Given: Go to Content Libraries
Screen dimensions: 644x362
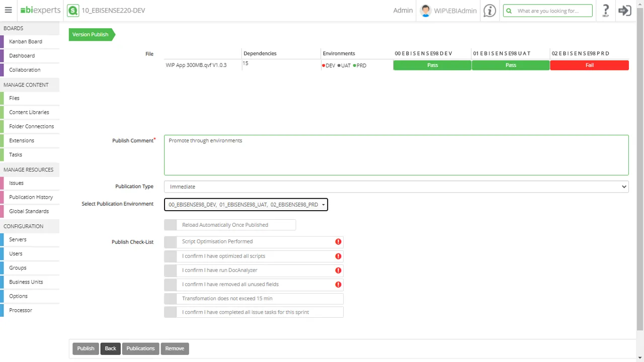Looking at the screenshot, I should tap(29, 112).
